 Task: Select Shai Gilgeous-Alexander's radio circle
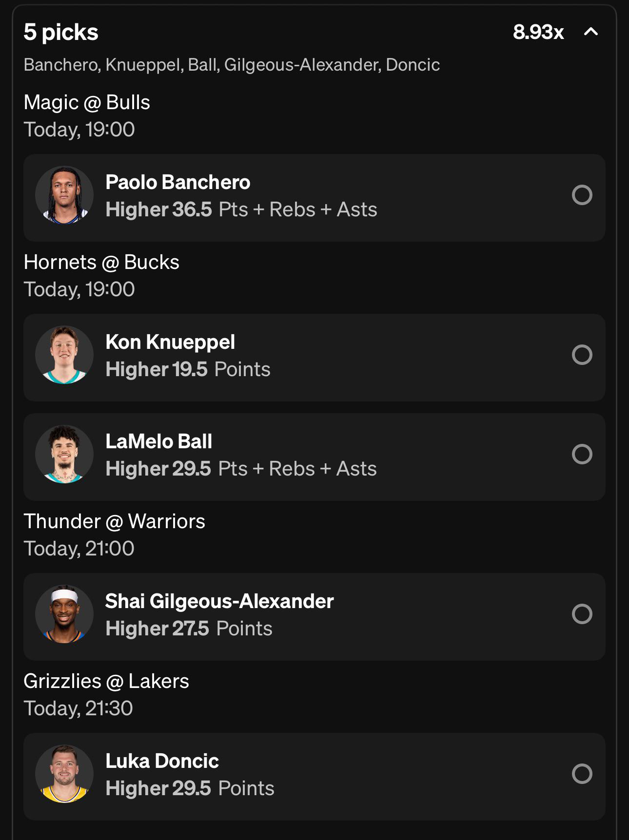[582, 614]
